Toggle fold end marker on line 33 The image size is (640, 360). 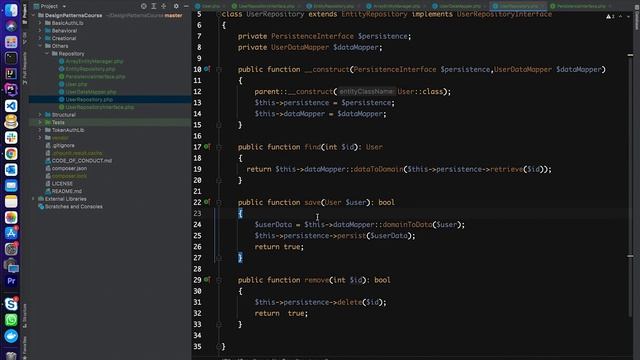click(219, 324)
